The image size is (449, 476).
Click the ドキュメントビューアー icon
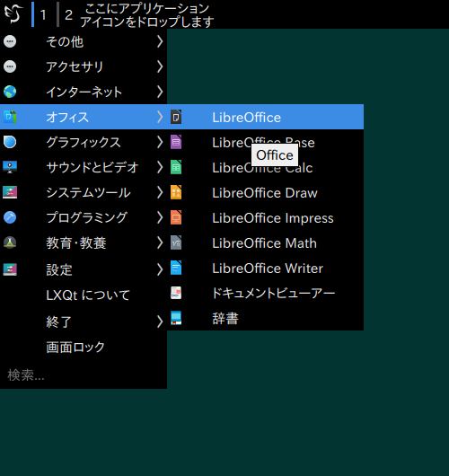(176, 294)
